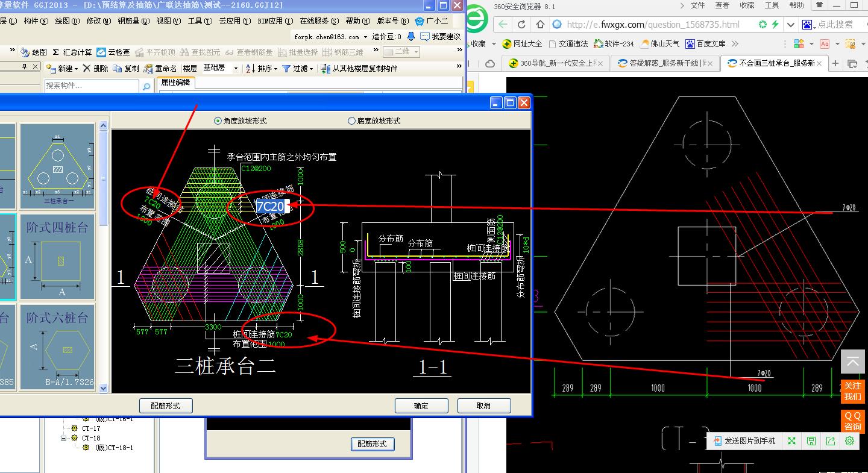
Task: Open 过滤 filter dropdown
Action: pyautogui.click(x=298, y=69)
